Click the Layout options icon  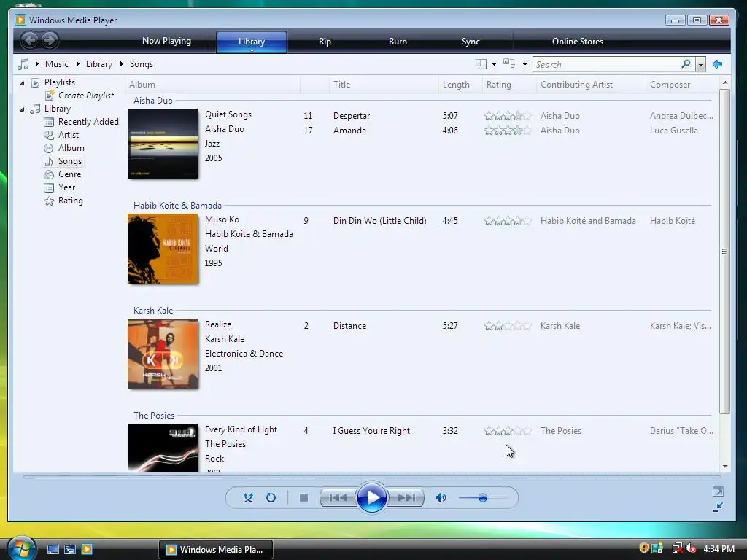481,64
